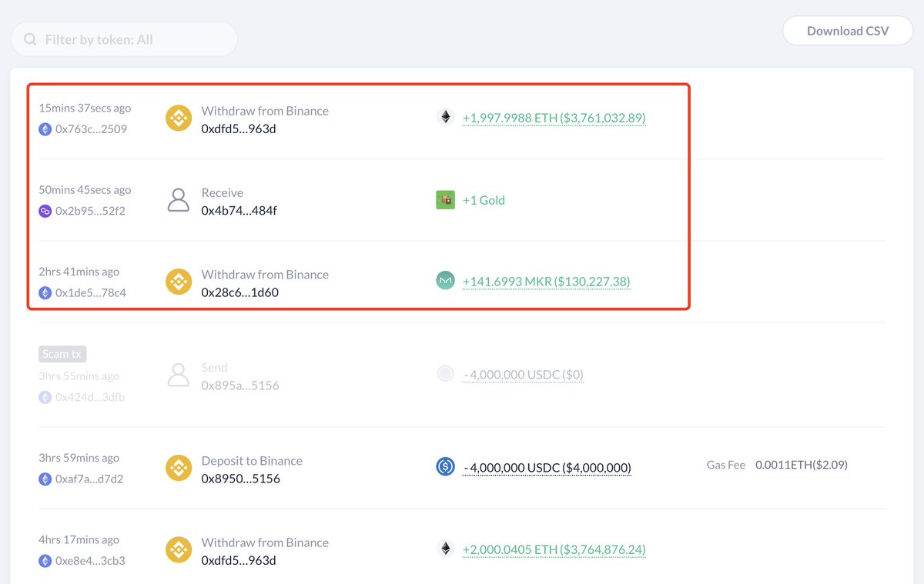This screenshot has width=924, height=584.
Task: Select the 3hrs 59mins ago timestamp
Action: coord(79,458)
